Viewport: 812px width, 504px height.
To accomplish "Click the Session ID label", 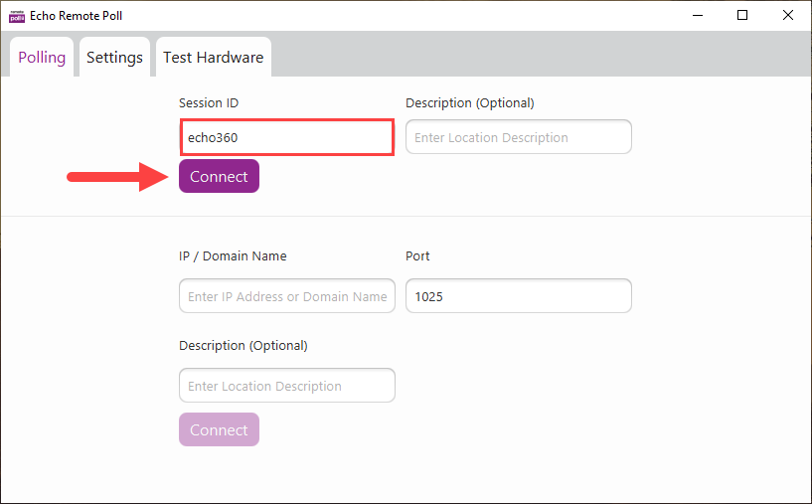I will pos(209,103).
